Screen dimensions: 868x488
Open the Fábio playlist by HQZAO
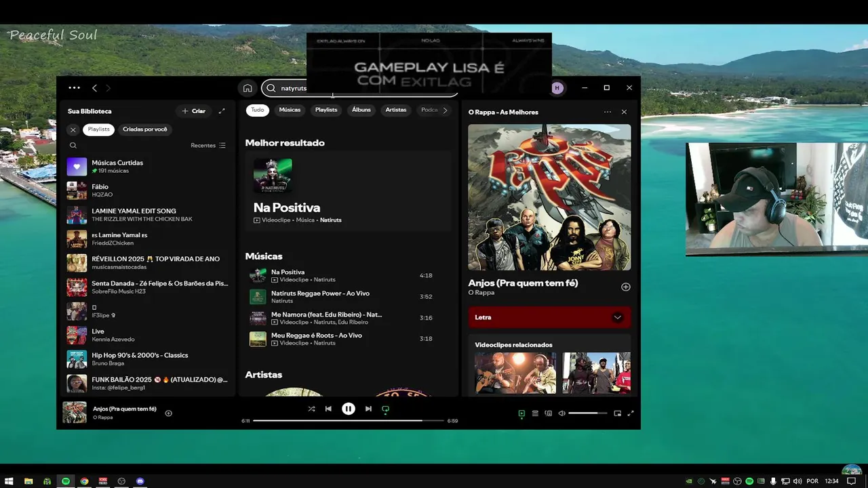pyautogui.click(x=148, y=190)
